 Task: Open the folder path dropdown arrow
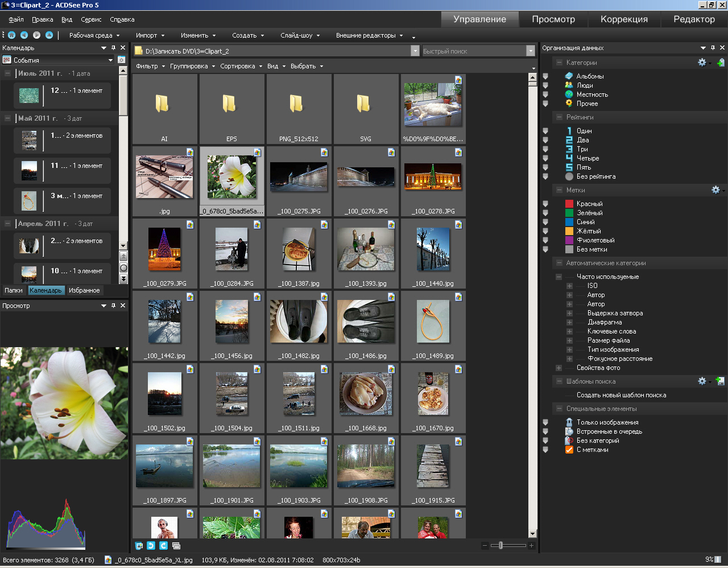(x=415, y=51)
